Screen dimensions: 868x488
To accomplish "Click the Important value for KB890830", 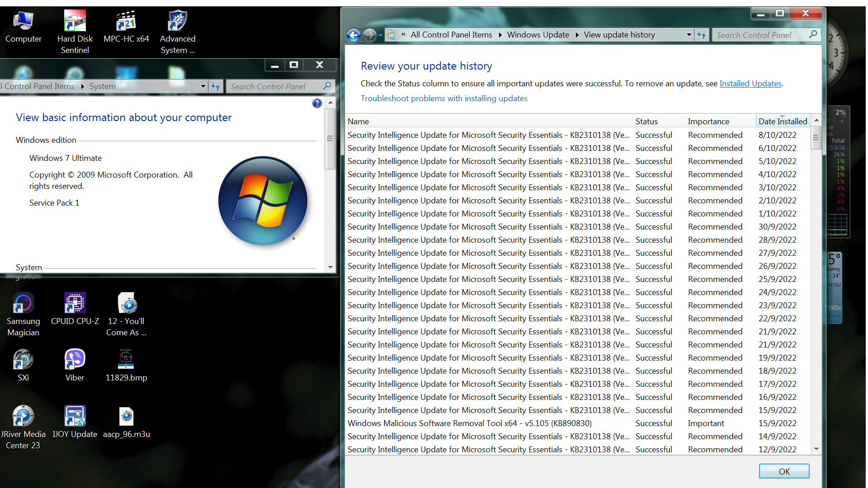I will pyautogui.click(x=706, y=423).
